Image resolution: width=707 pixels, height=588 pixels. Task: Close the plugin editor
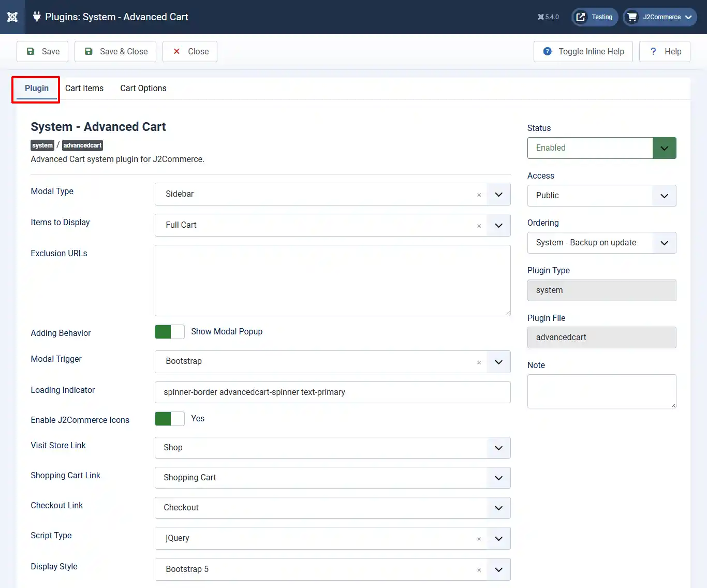point(190,52)
